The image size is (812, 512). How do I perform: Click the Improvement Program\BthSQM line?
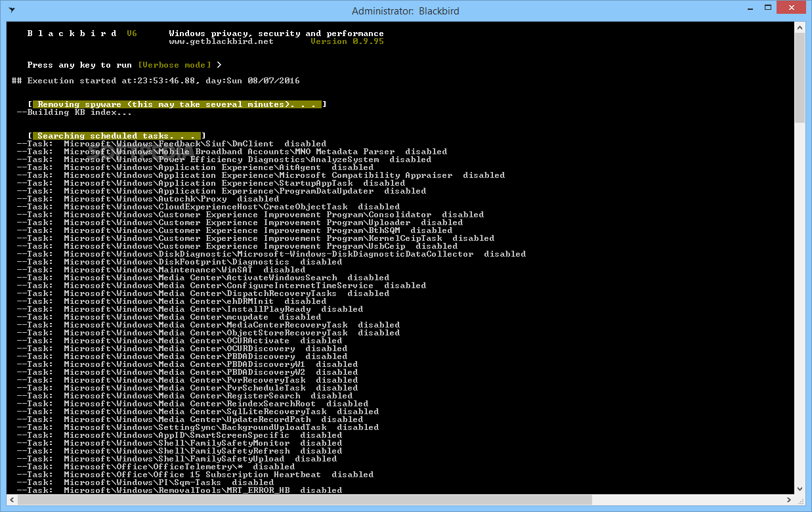(x=234, y=230)
